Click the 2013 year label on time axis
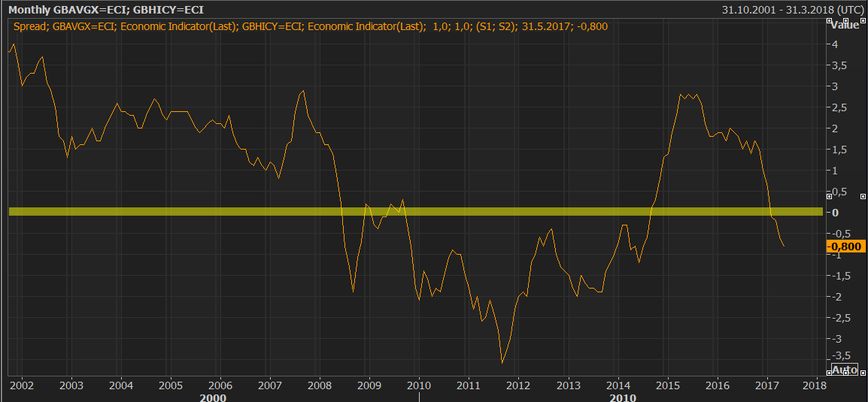 pyautogui.click(x=568, y=385)
